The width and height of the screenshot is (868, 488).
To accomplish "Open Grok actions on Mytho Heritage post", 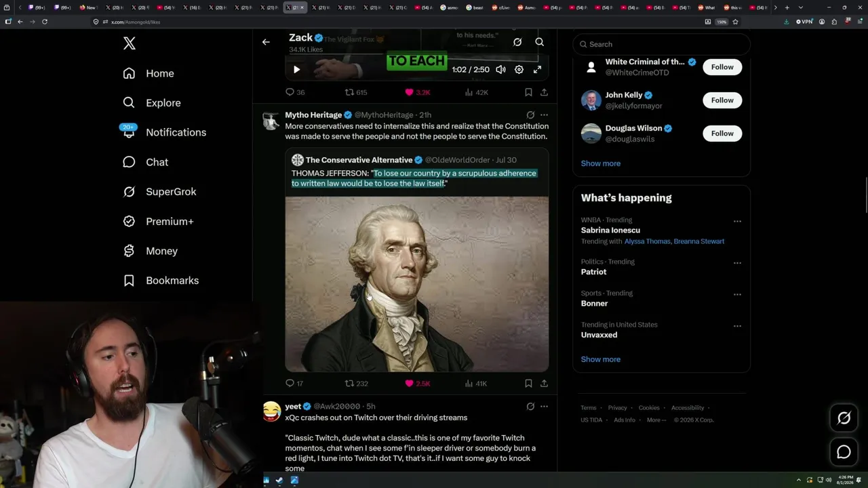I will coord(530,115).
